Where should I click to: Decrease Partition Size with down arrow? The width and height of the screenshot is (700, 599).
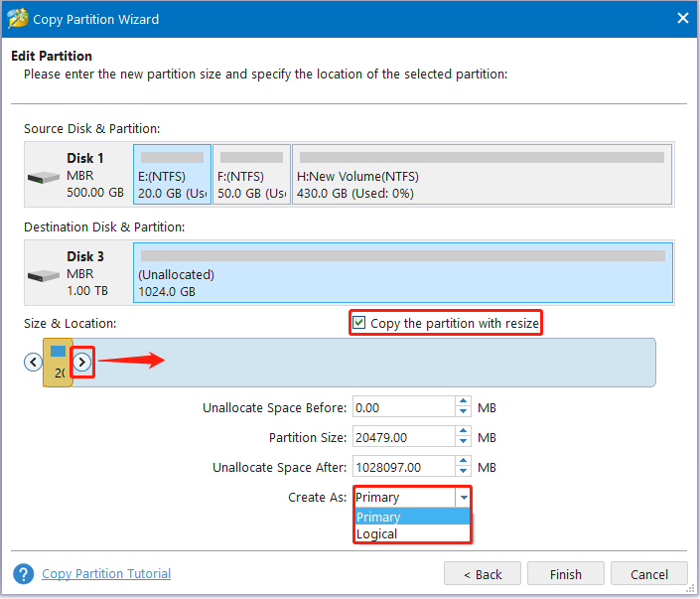pos(463,441)
